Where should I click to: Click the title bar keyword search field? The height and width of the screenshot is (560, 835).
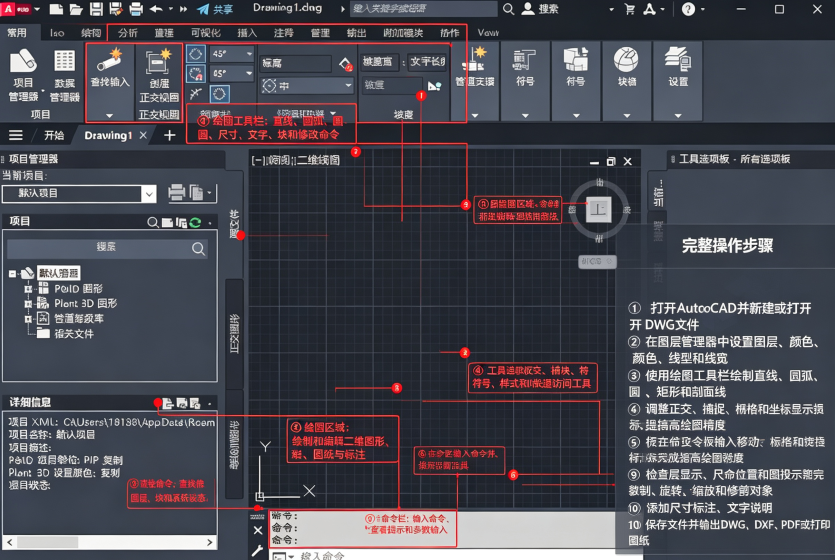pyautogui.click(x=423, y=9)
